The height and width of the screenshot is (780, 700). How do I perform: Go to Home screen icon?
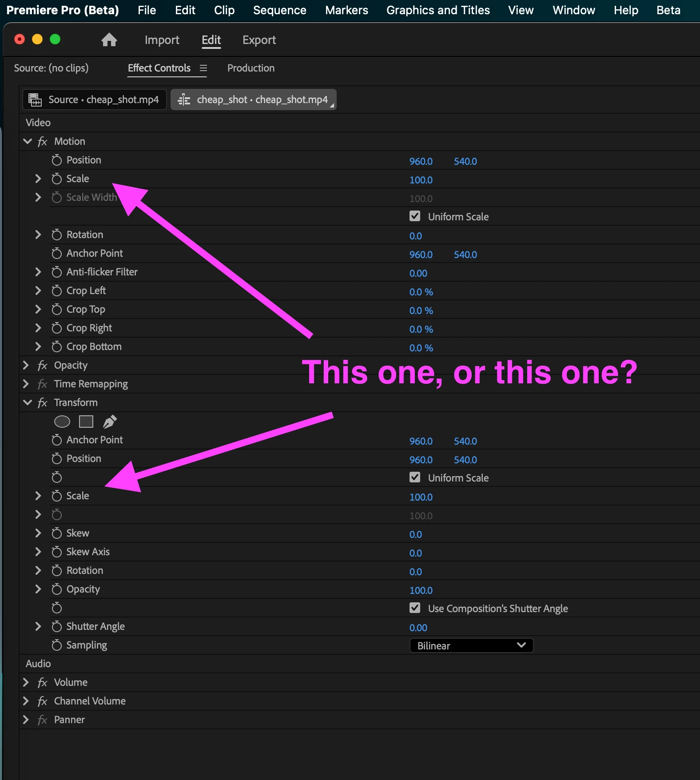[109, 40]
